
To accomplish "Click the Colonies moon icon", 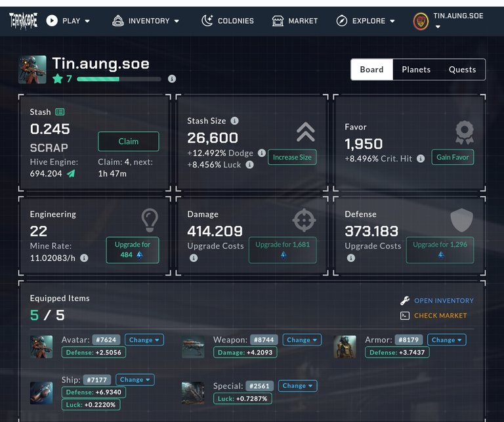I will pyautogui.click(x=207, y=21).
